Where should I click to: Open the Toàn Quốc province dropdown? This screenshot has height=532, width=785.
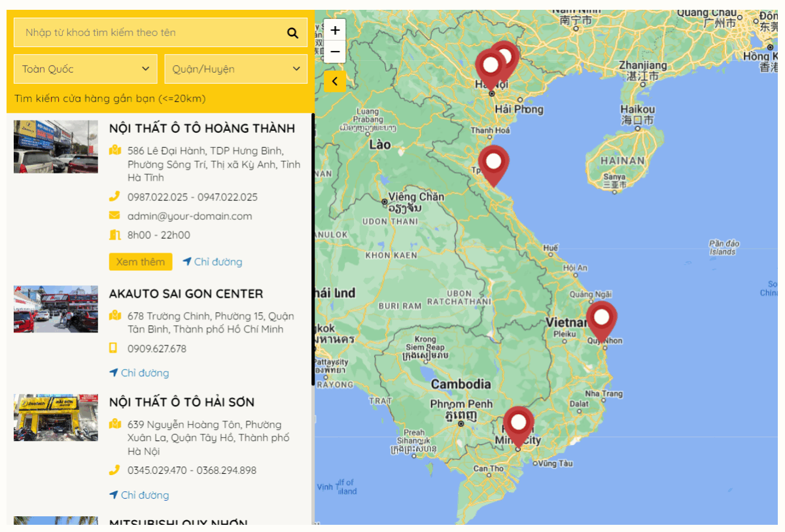pyautogui.click(x=85, y=68)
